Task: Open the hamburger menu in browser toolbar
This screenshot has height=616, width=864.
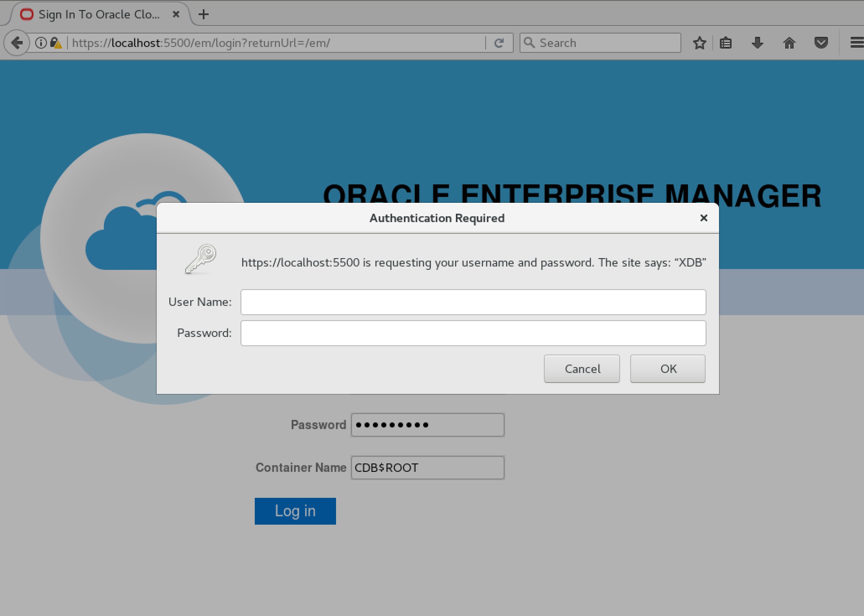Action: [x=856, y=43]
